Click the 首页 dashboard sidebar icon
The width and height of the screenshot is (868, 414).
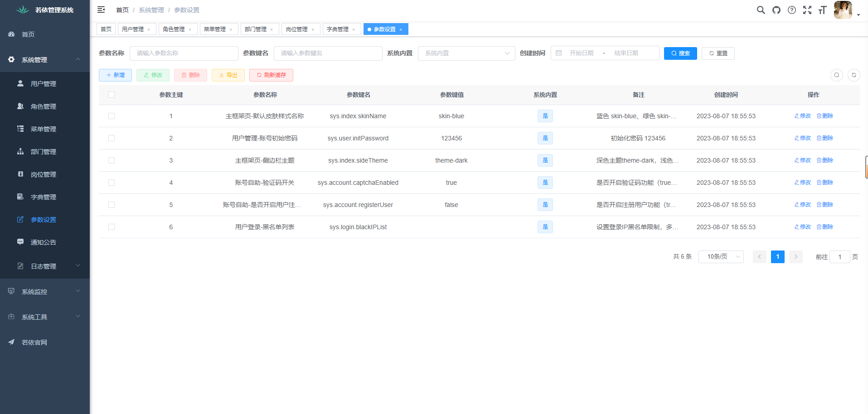pyautogui.click(x=11, y=34)
